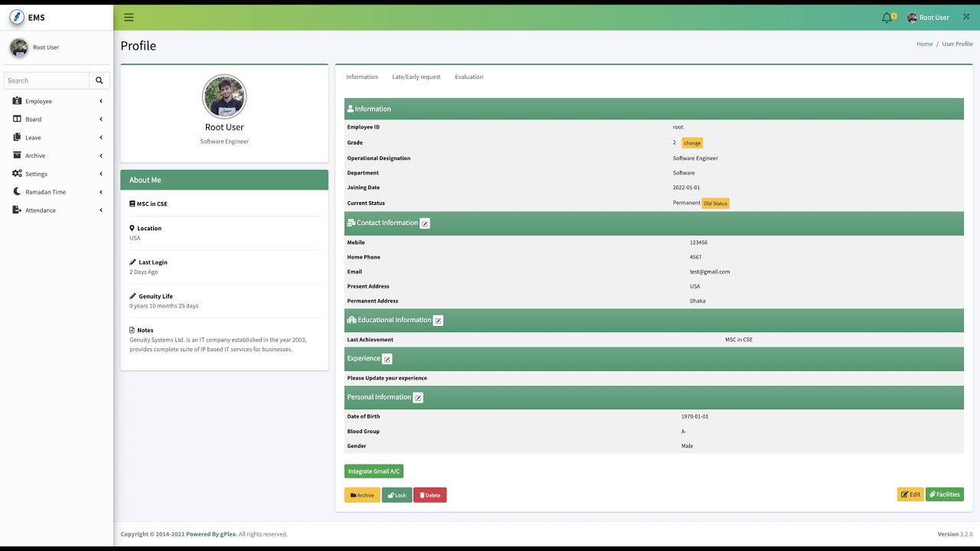Click the search magnifier button
This screenshot has width=980, height=551.
[x=100, y=80]
